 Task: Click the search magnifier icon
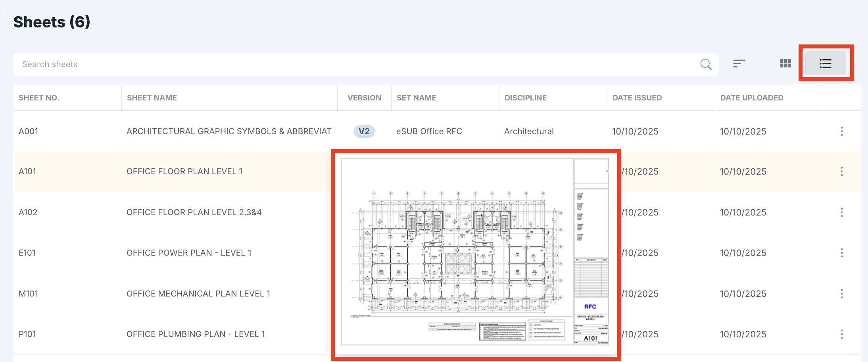(x=706, y=64)
